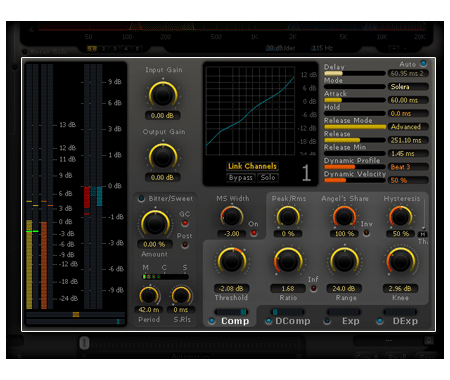The image size is (450, 380).
Task: Click the Attack value 60.00 ms
Action: [408, 100]
